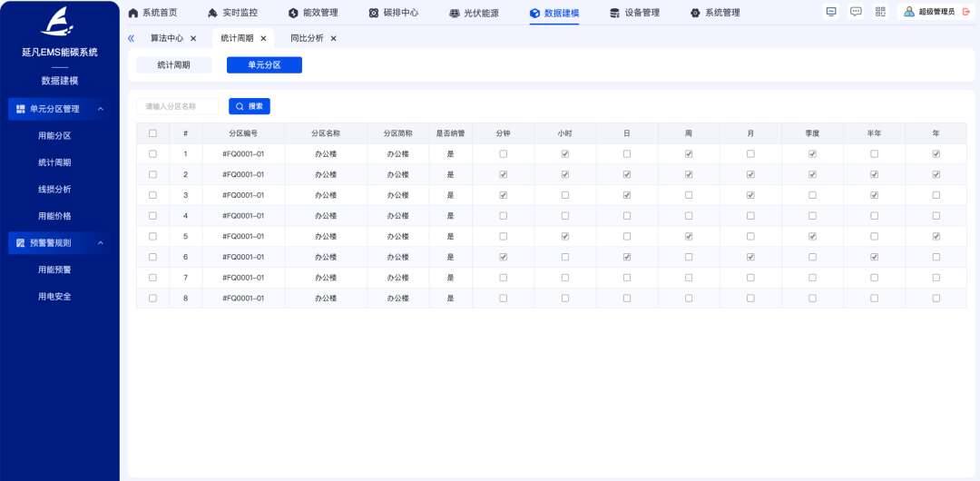This screenshot has width=980, height=481.
Task: Click the red logout icon
Action: (x=965, y=12)
